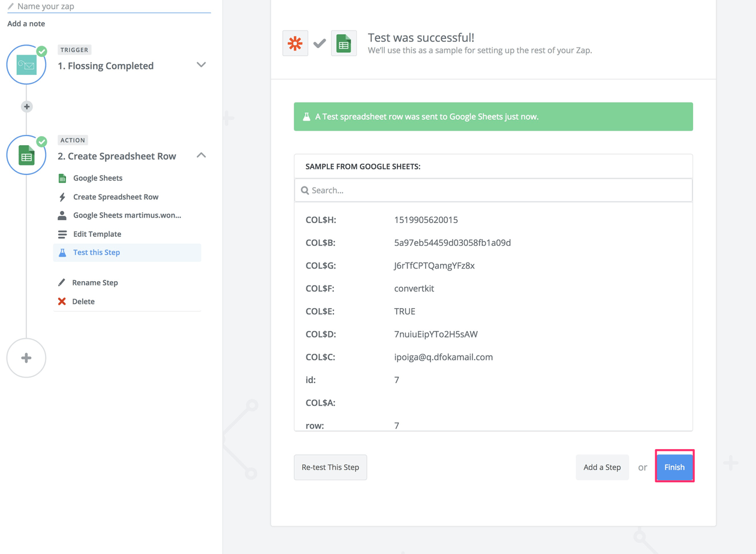Image resolution: width=756 pixels, height=554 pixels.
Task: Collapse the Flossing Completed trigger chevron
Action: (201, 65)
